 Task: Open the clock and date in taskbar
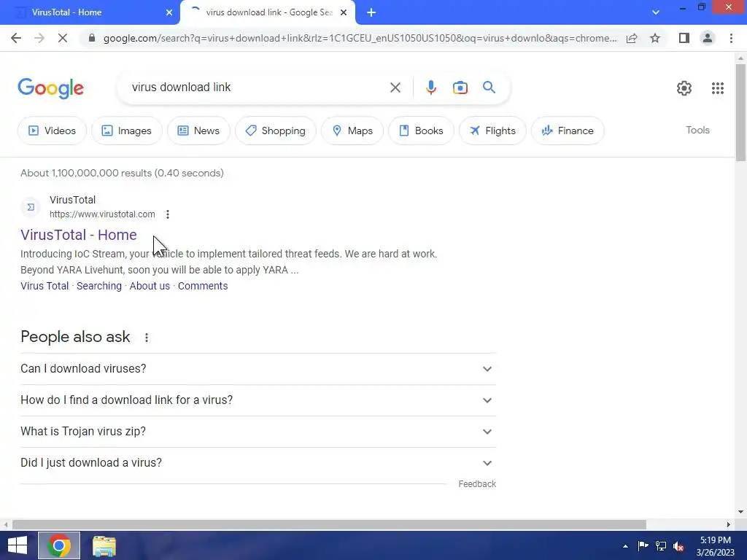716,546
